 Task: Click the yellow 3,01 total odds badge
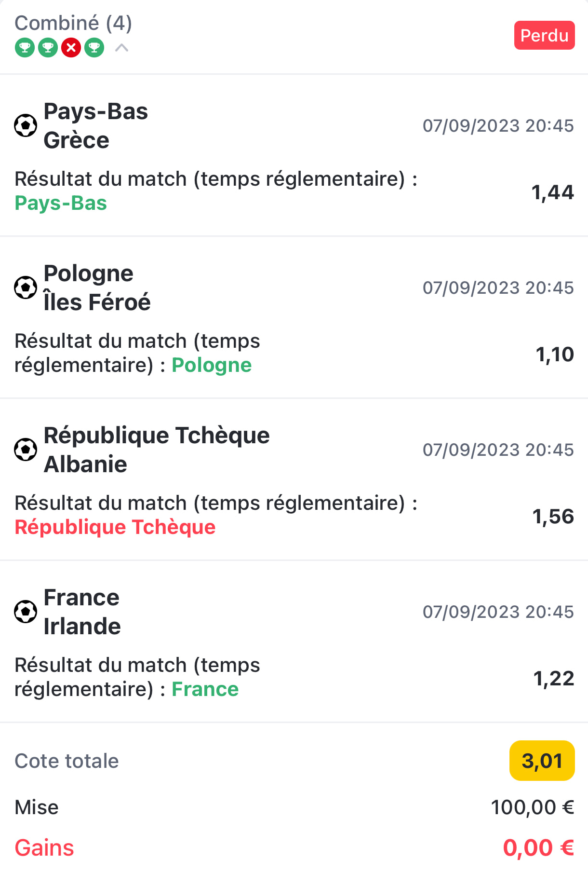click(x=542, y=761)
